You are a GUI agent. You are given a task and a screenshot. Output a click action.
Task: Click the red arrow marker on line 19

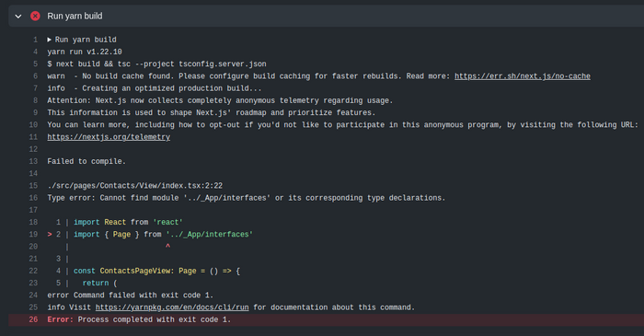click(50, 235)
